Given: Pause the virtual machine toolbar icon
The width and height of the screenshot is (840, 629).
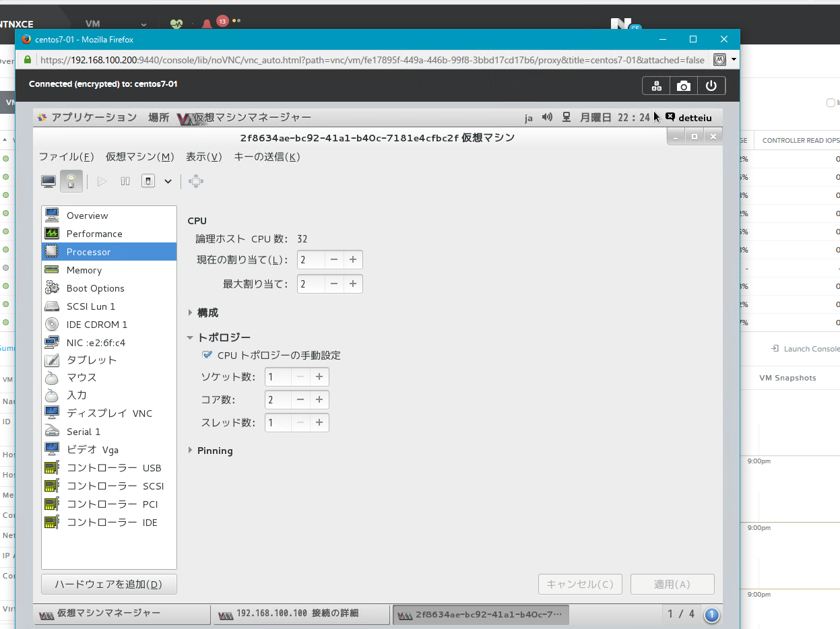Looking at the screenshot, I should 125,181.
